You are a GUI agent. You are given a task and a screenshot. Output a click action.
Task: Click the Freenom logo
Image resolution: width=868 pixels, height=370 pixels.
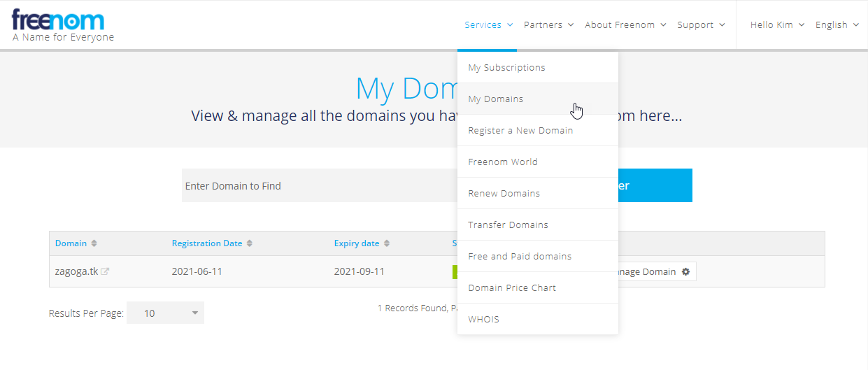click(58, 20)
